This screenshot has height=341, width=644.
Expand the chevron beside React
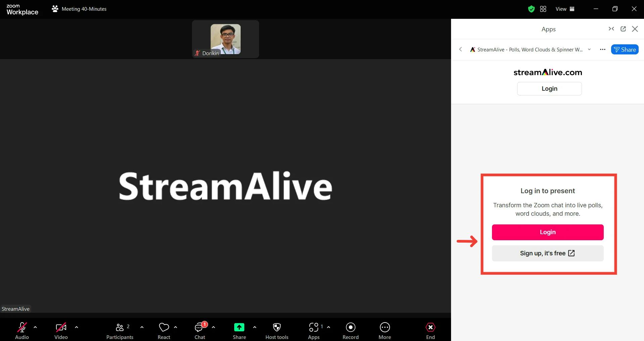176,327
